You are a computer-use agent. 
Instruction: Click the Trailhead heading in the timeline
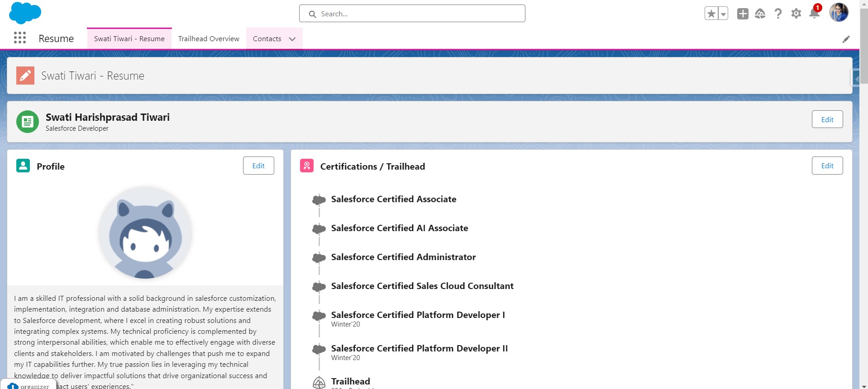351,381
